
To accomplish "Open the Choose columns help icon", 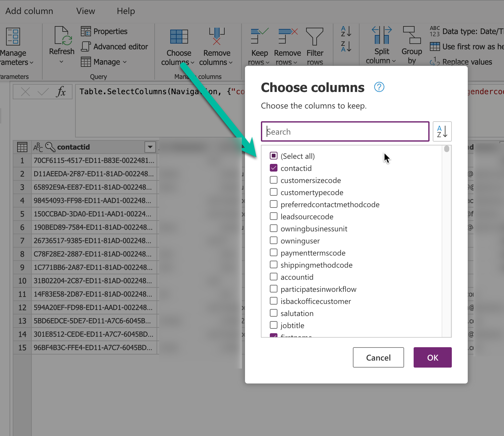I will tap(379, 87).
